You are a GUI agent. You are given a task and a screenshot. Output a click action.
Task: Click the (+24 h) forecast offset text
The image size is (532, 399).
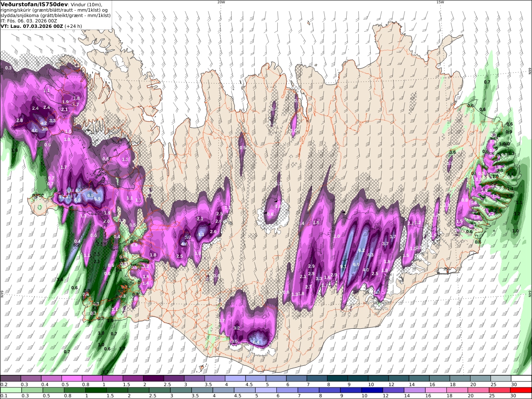(x=73, y=26)
